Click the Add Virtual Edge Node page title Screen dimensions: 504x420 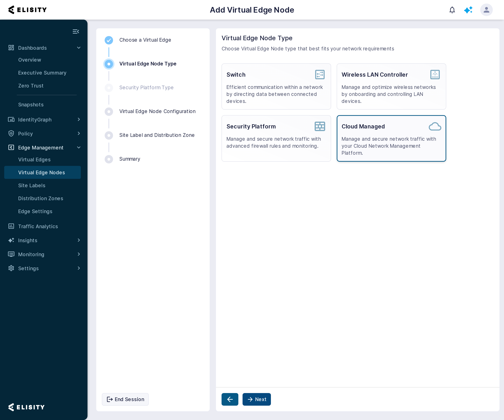coord(252,10)
